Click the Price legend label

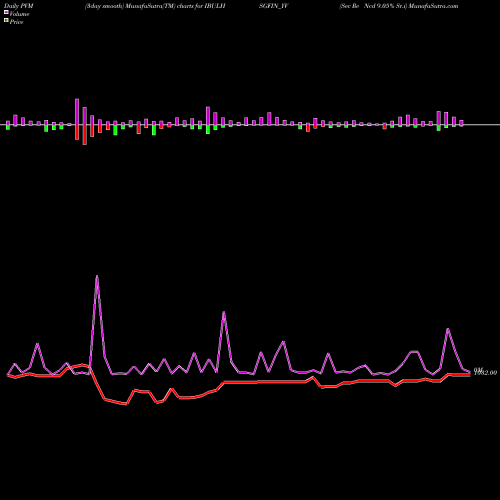tap(16, 22)
